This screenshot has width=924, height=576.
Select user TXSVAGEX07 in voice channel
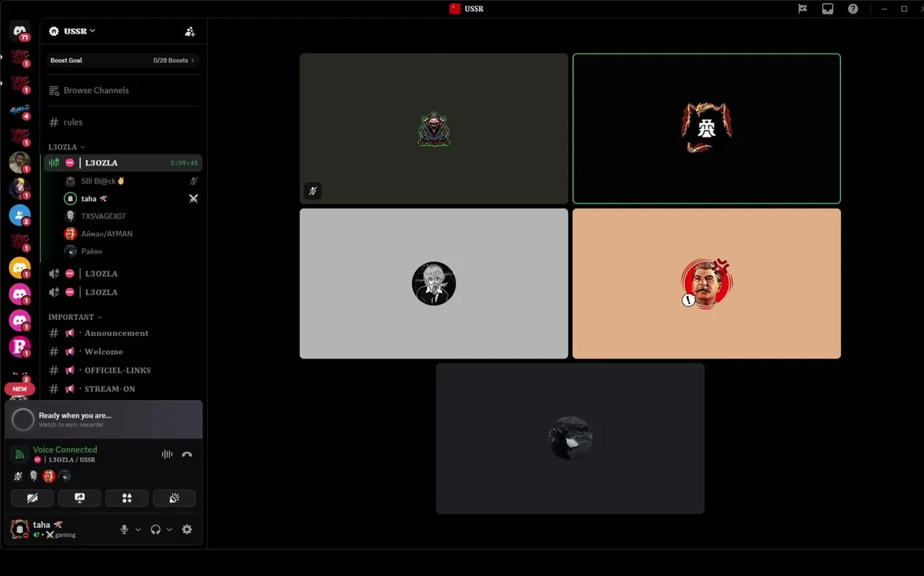[131, 216]
